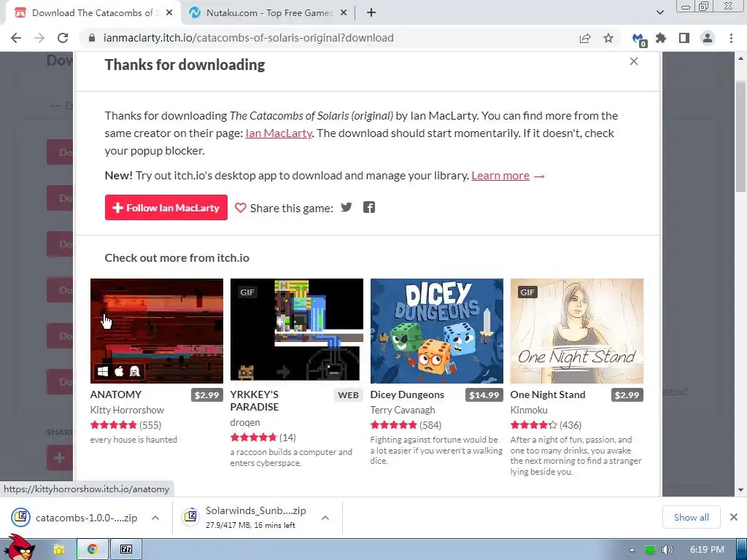Close the Download The Catacombs tab
This screenshot has width=747, height=560.
[x=169, y=13]
